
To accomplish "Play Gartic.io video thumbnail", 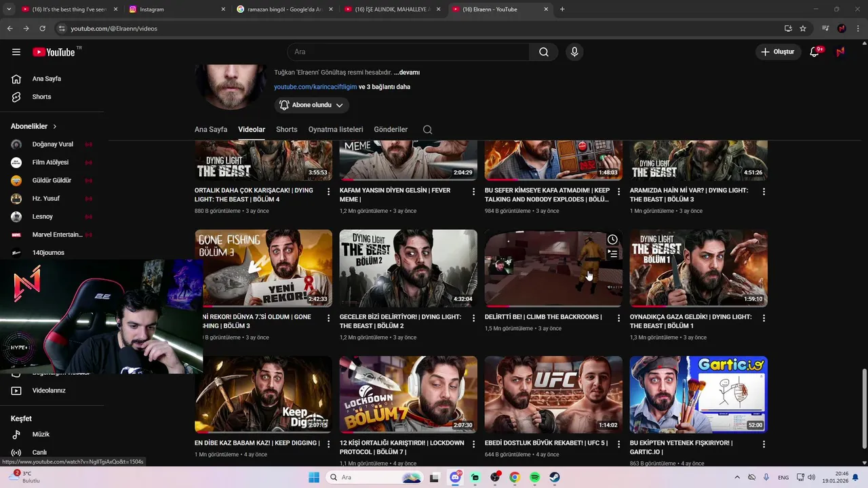I will [x=698, y=394].
